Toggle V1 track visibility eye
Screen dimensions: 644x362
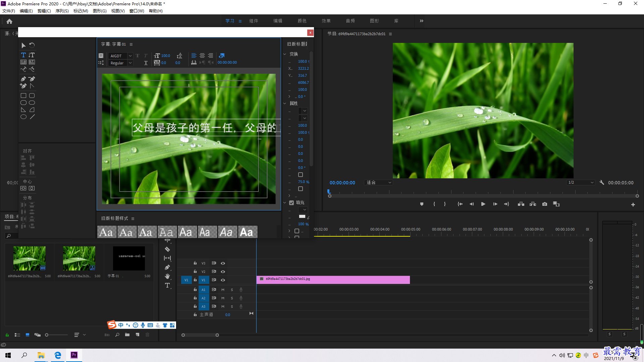pos(223,280)
